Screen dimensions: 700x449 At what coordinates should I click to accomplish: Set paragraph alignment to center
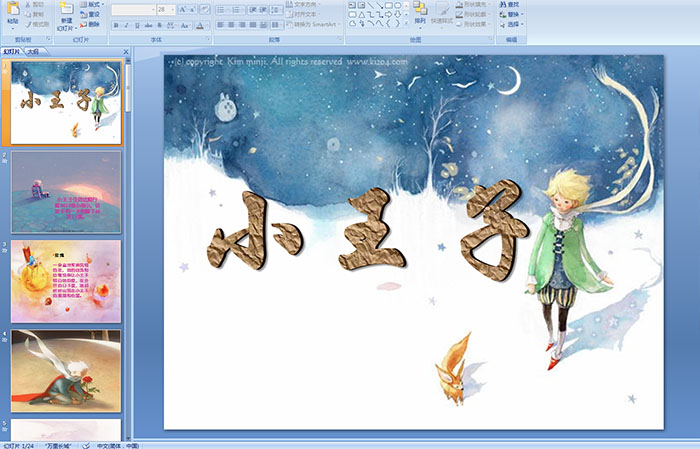click(231, 25)
